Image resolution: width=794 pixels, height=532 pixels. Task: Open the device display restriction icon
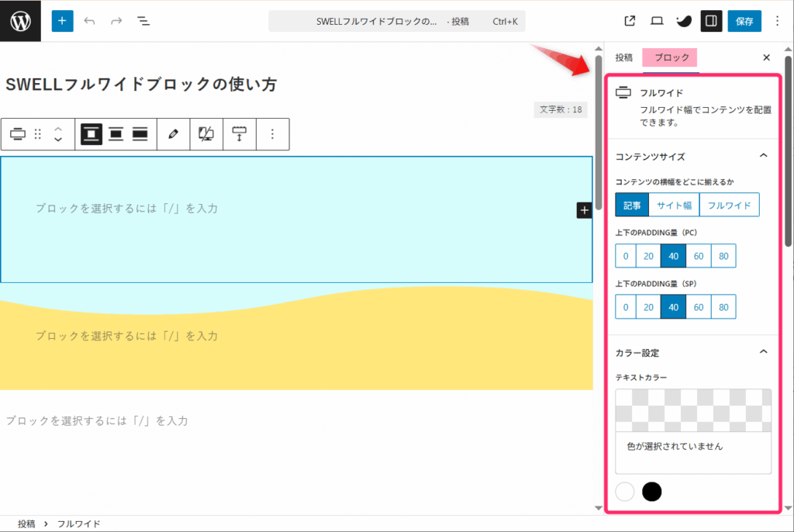(x=206, y=134)
